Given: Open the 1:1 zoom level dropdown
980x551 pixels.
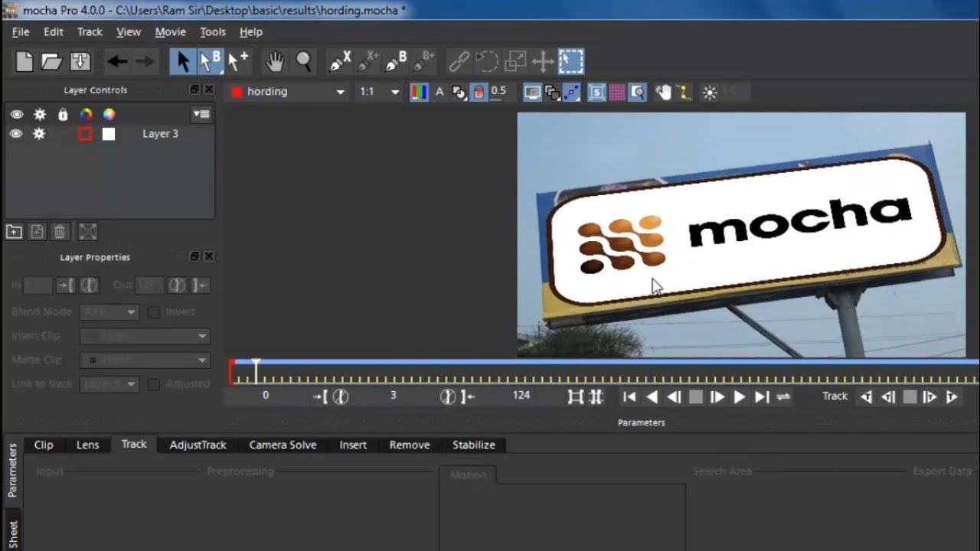Looking at the screenshot, I should (x=380, y=92).
